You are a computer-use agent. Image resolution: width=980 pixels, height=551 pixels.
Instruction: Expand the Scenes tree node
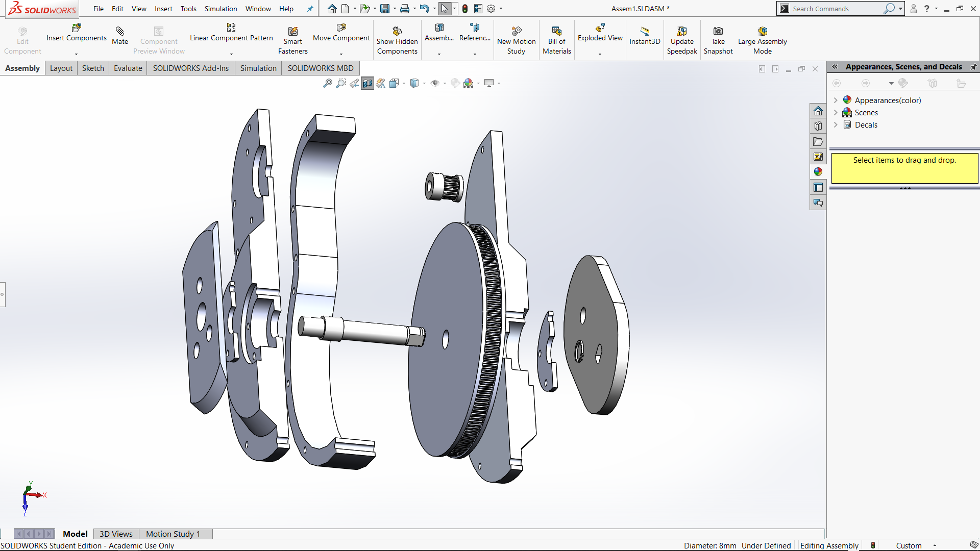tap(836, 113)
